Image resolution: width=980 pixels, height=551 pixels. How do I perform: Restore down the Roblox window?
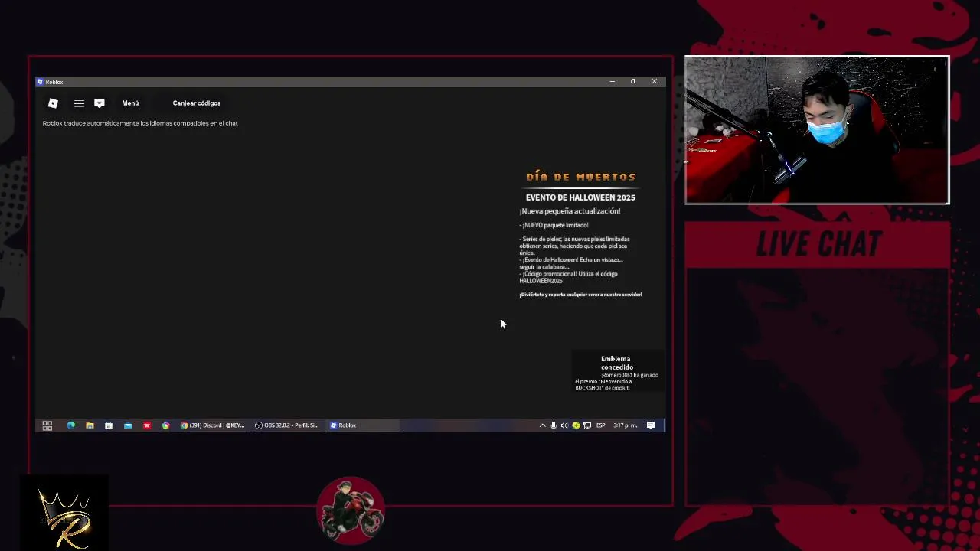(632, 81)
